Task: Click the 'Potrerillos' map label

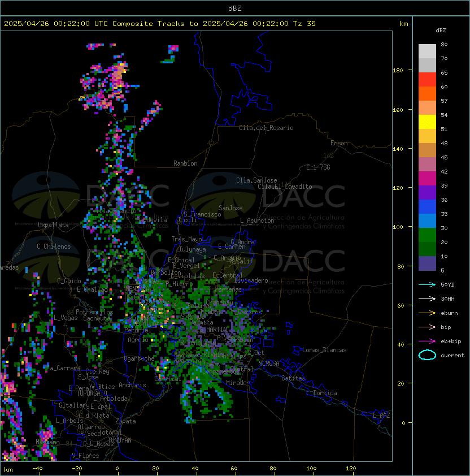Action: click(x=94, y=312)
